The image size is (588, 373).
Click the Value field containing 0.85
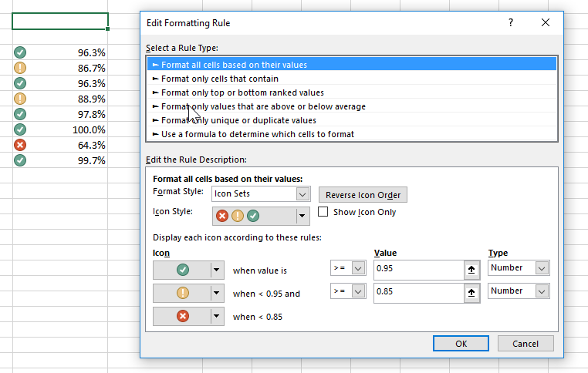click(419, 292)
